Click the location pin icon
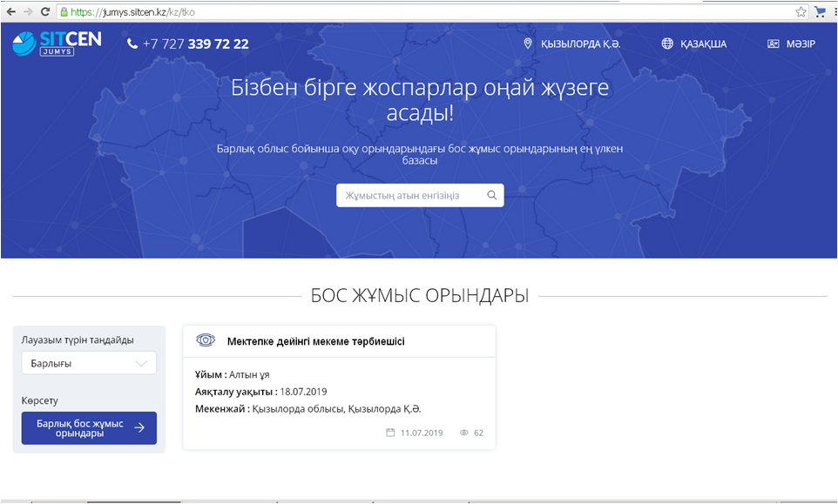 pos(528,44)
